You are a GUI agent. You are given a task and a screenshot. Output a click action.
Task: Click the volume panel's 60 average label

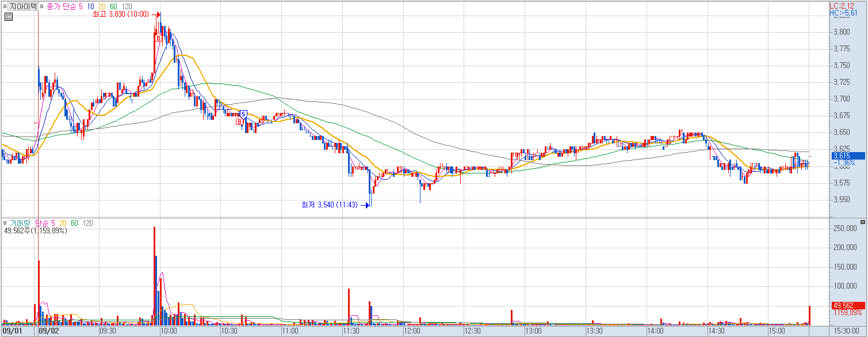point(74,223)
